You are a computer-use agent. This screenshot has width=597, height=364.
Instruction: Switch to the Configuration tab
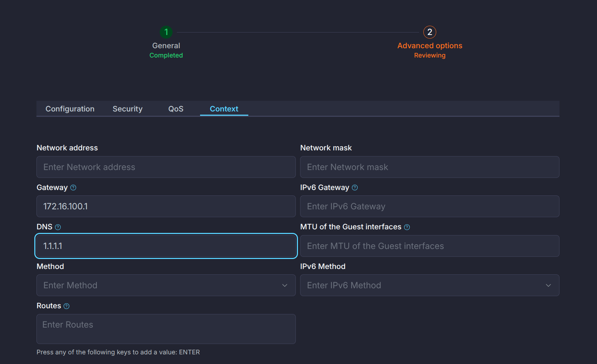tap(70, 109)
